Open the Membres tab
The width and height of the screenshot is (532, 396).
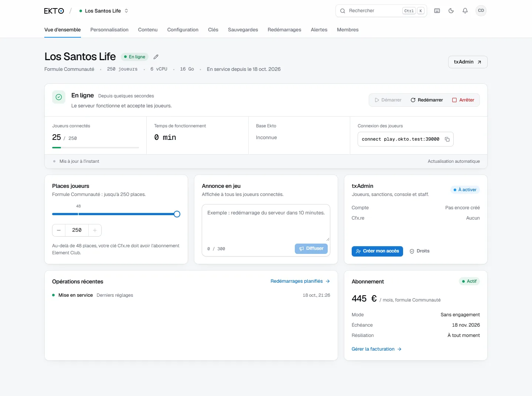[348, 30]
